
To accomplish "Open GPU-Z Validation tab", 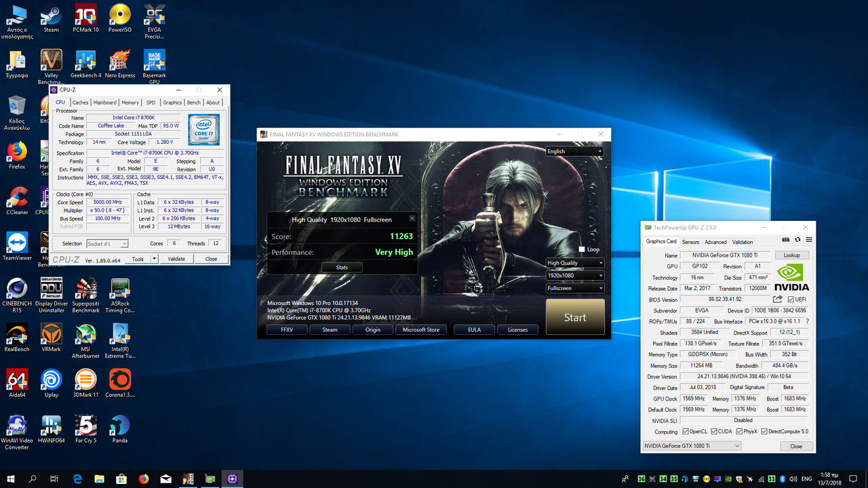I will click(x=743, y=242).
